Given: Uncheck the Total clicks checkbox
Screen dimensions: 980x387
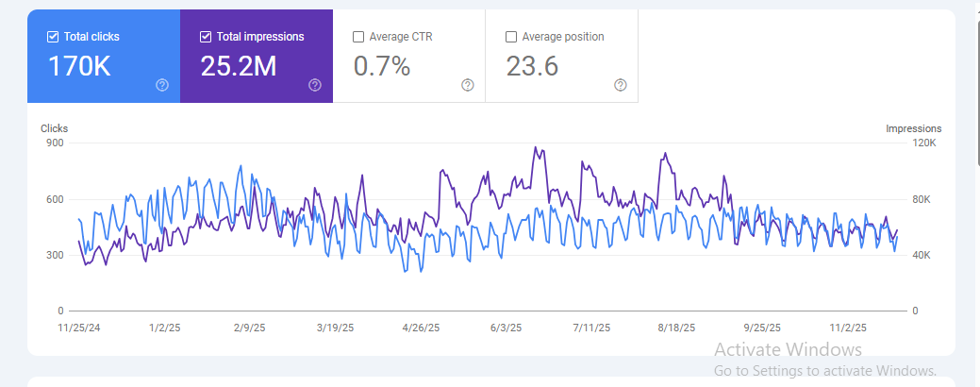Looking at the screenshot, I should coord(53,38).
